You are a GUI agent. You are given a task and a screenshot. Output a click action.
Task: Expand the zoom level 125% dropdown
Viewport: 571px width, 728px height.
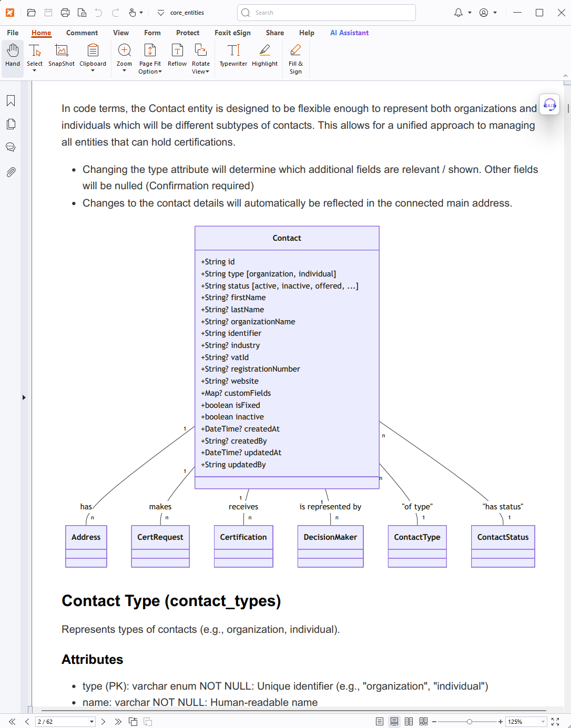(543, 722)
